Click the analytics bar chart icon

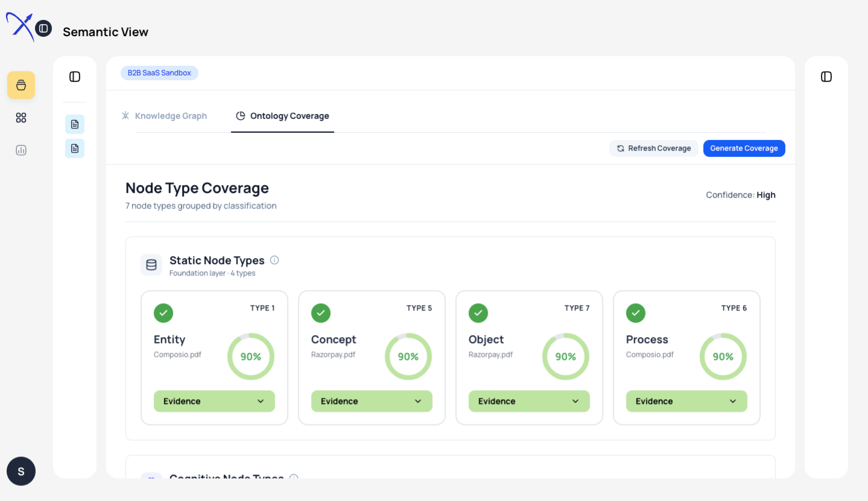point(20,150)
